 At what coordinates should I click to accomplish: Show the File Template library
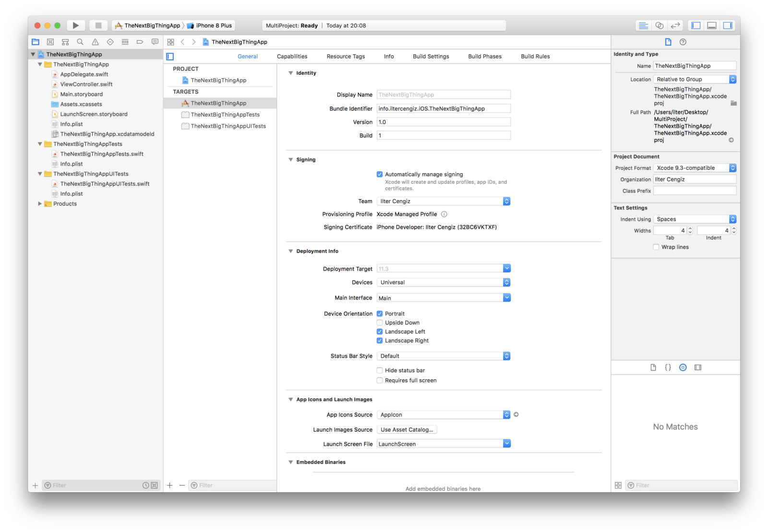tap(653, 367)
